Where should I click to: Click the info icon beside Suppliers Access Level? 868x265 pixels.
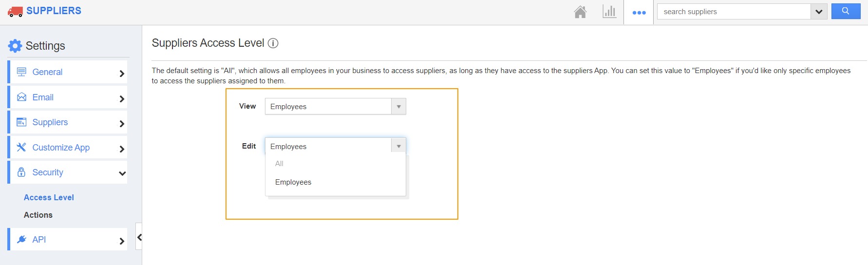click(x=273, y=43)
